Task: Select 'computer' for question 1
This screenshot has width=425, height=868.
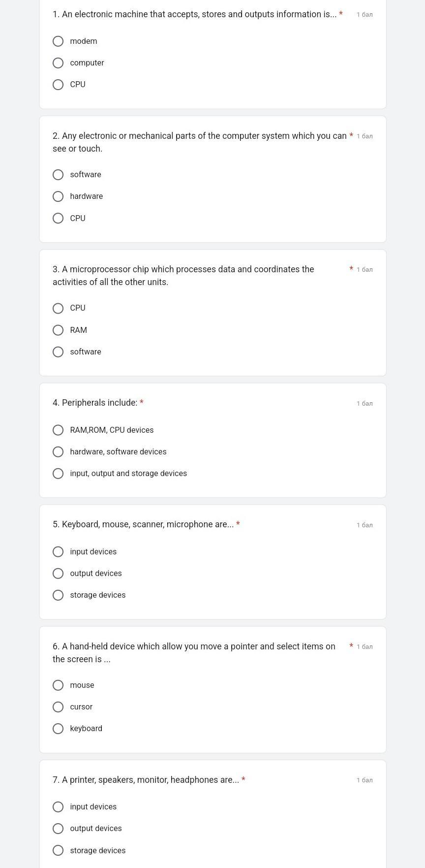Action: (x=58, y=63)
